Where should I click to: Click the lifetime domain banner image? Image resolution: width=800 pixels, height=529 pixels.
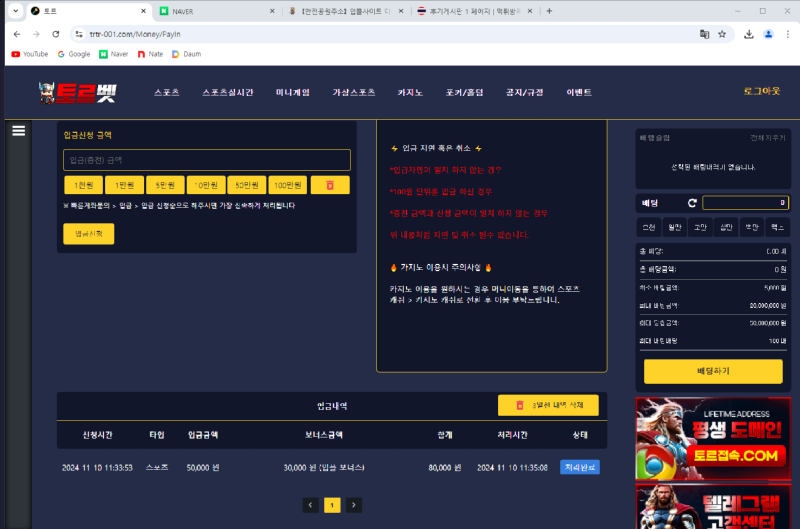click(x=713, y=436)
